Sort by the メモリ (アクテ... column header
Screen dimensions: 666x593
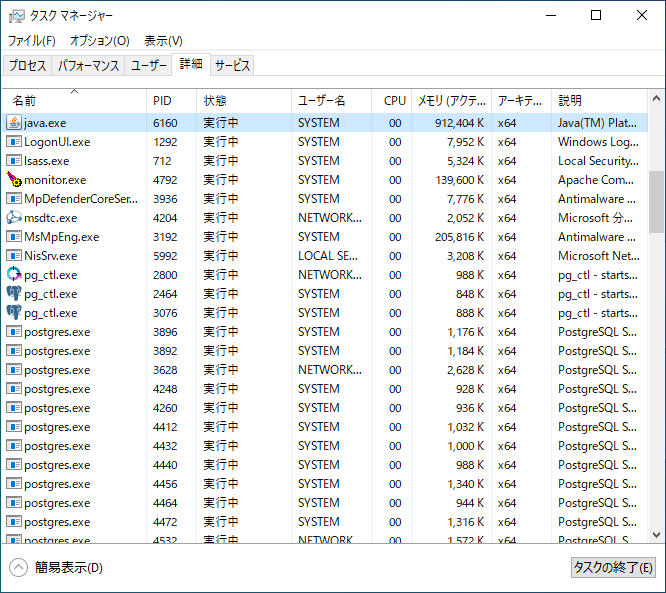[x=452, y=101]
